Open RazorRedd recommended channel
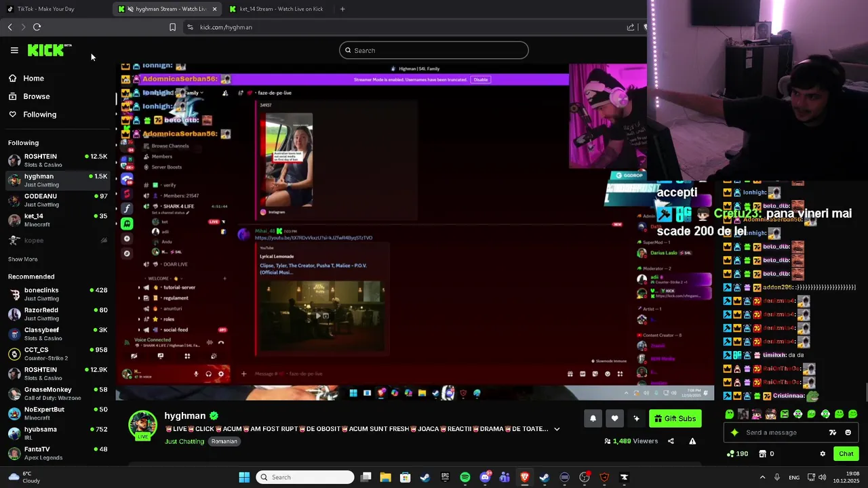868x488 pixels. pyautogui.click(x=58, y=314)
